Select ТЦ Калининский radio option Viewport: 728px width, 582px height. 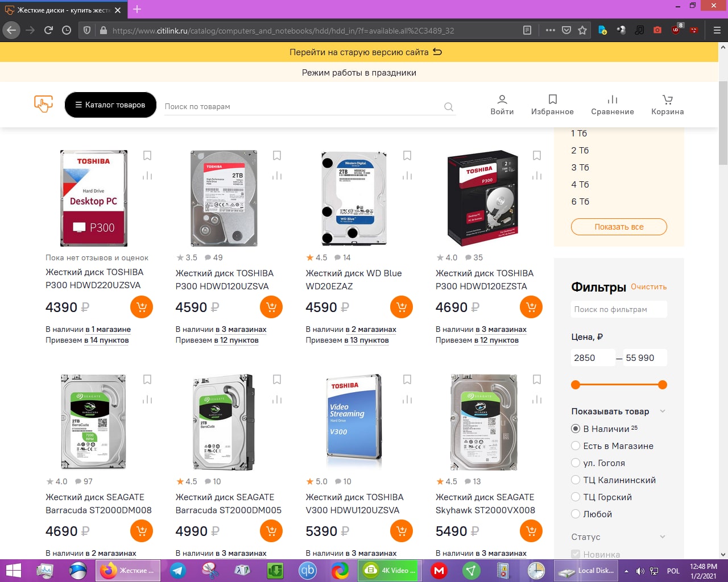(x=576, y=480)
